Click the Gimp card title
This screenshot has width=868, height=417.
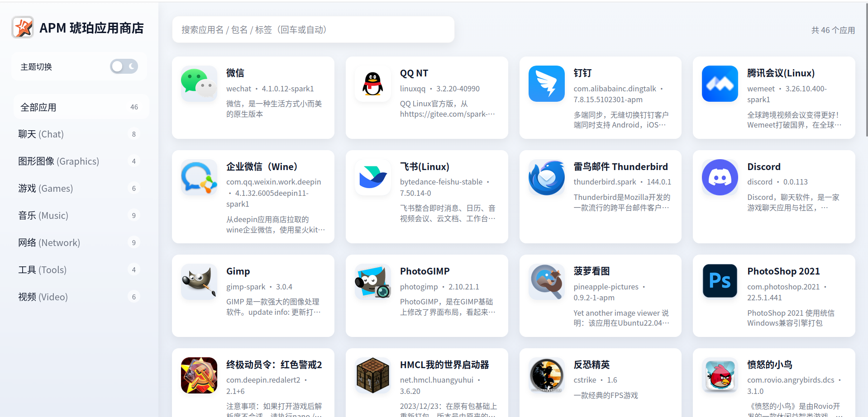(x=238, y=271)
